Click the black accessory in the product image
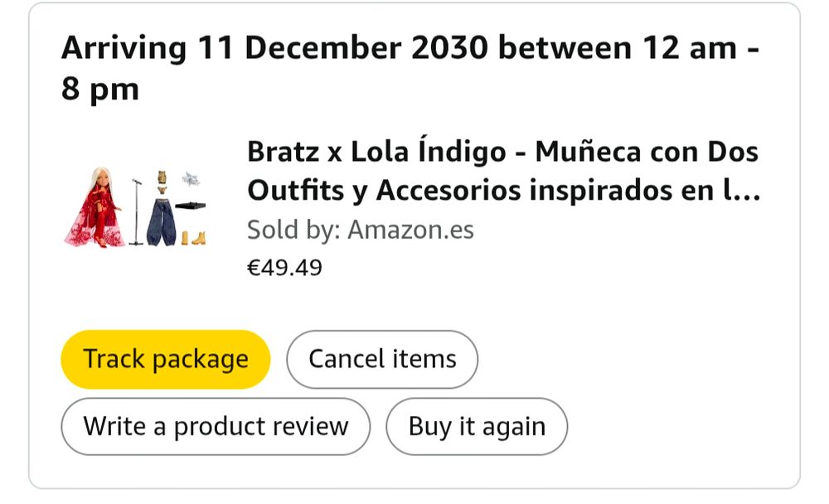Image resolution: width=829 pixels, height=504 pixels. (x=191, y=206)
